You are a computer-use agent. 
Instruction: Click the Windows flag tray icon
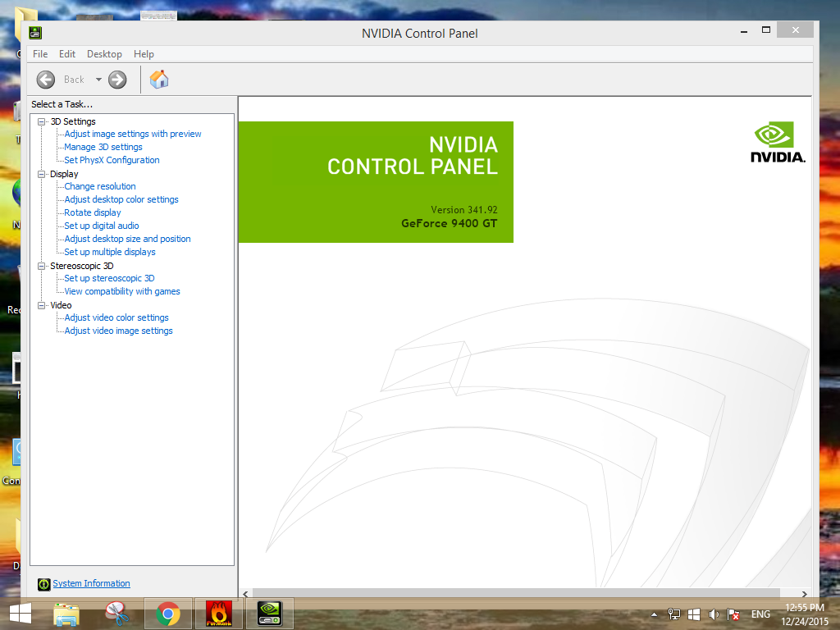[694, 614]
